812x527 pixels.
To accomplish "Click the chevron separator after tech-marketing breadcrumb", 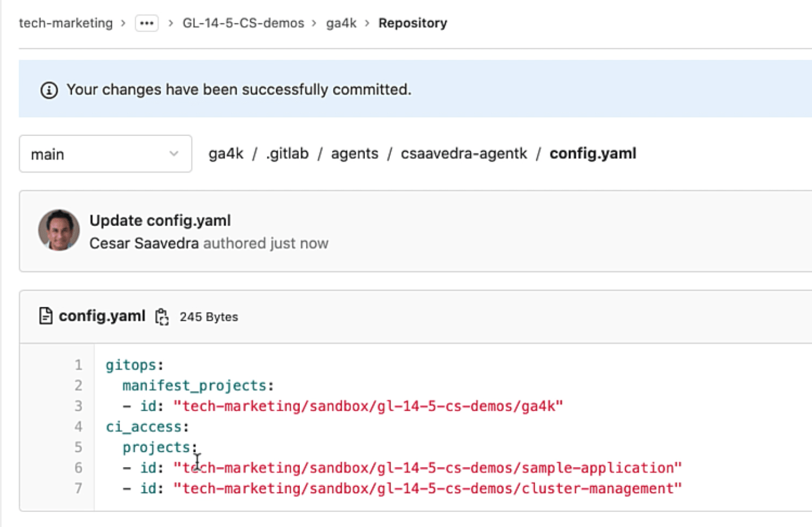I will [x=123, y=23].
